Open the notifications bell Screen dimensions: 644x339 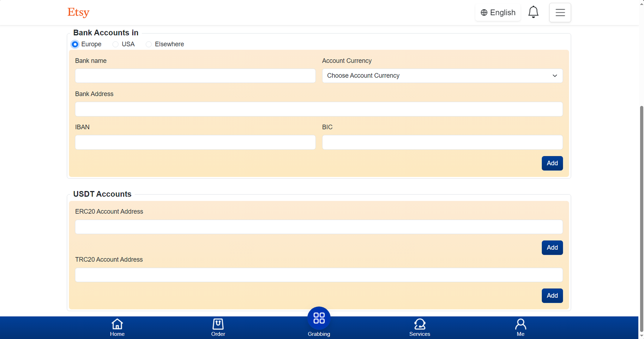(533, 12)
